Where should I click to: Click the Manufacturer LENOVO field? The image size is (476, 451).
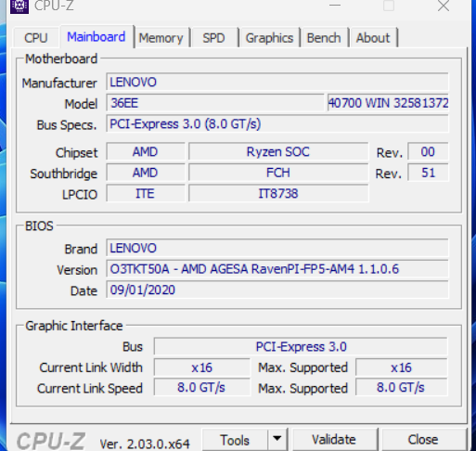pyautogui.click(x=277, y=82)
